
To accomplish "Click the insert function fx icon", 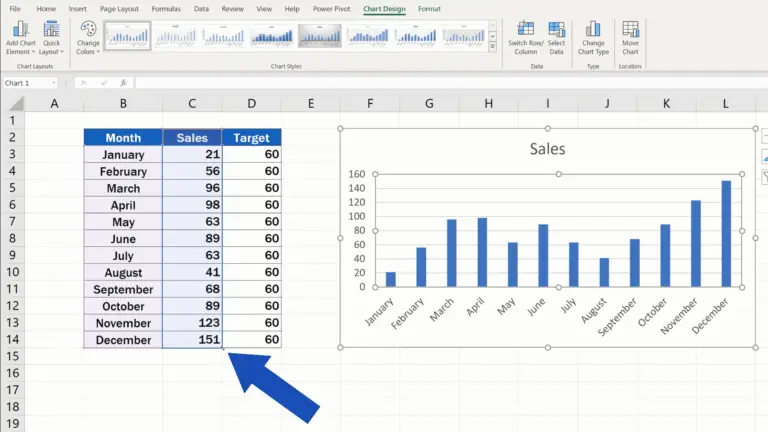I will coord(123,83).
